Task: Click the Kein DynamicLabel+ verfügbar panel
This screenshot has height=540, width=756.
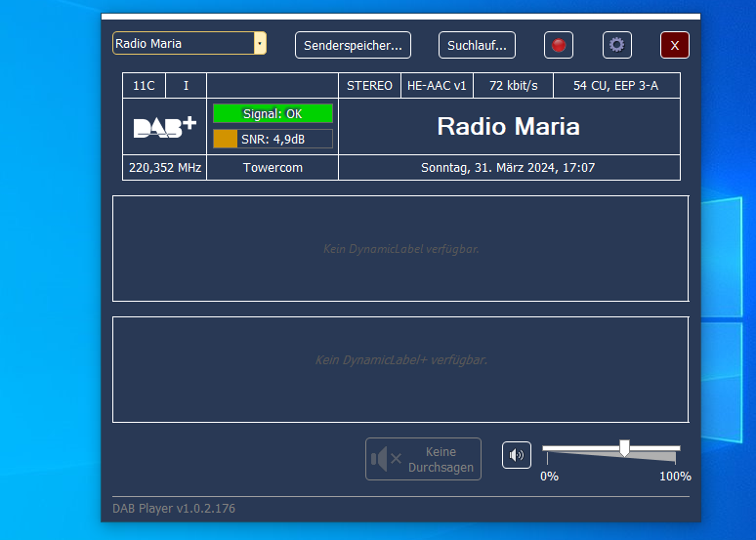Action: [x=400, y=370]
